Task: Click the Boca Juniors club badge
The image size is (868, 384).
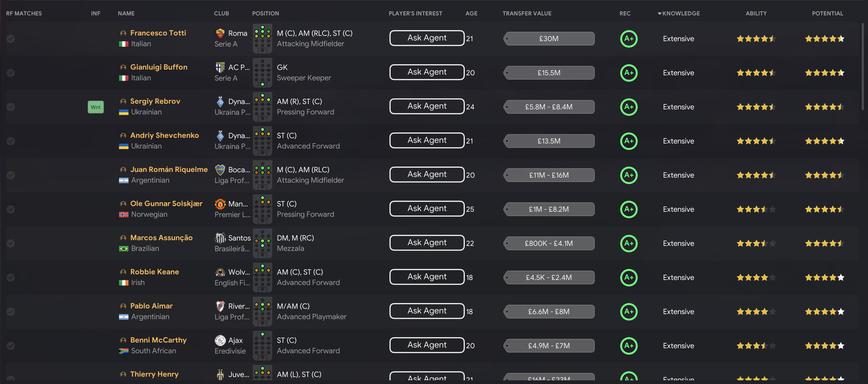Action: point(220,170)
